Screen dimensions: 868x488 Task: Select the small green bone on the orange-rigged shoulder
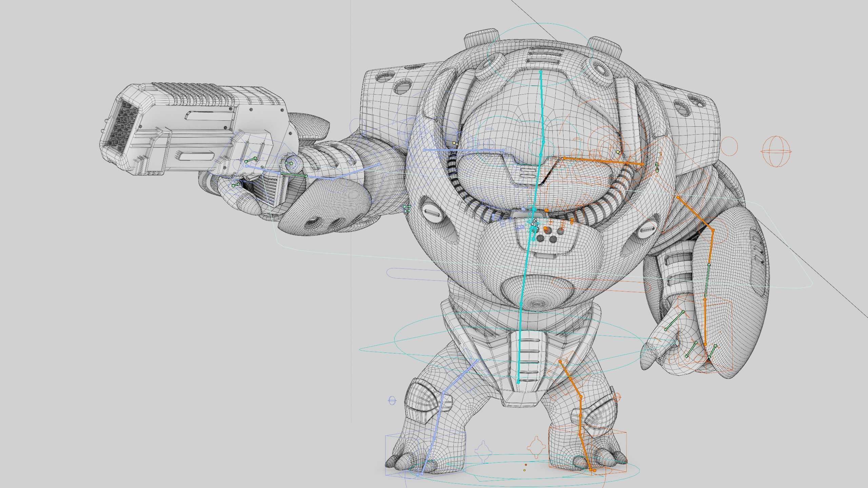click(x=657, y=167)
